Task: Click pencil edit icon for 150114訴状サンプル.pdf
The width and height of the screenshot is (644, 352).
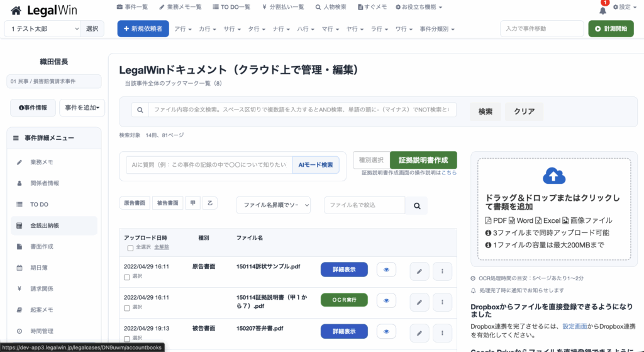Action: (419, 271)
